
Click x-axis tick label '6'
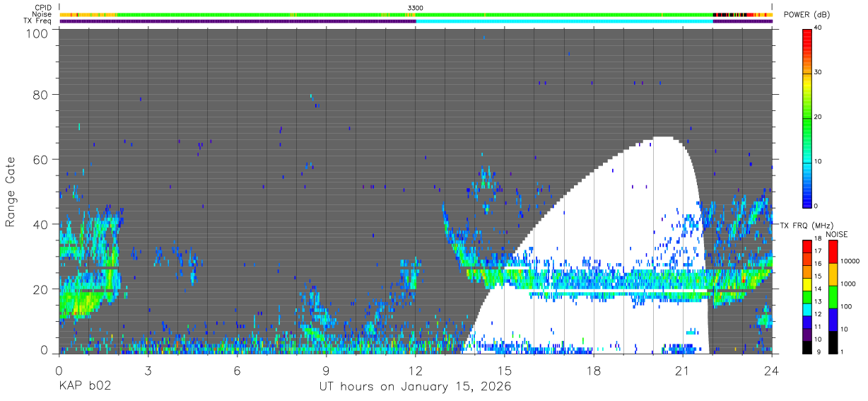point(237,371)
